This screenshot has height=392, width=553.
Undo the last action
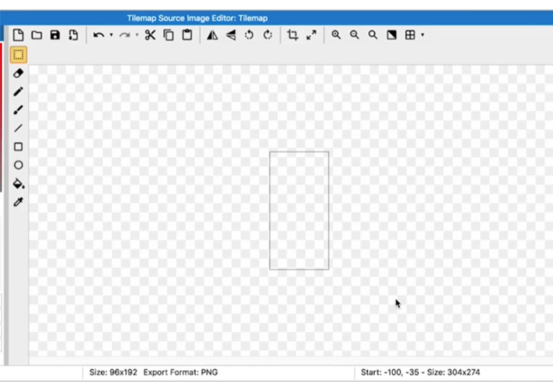(99, 35)
